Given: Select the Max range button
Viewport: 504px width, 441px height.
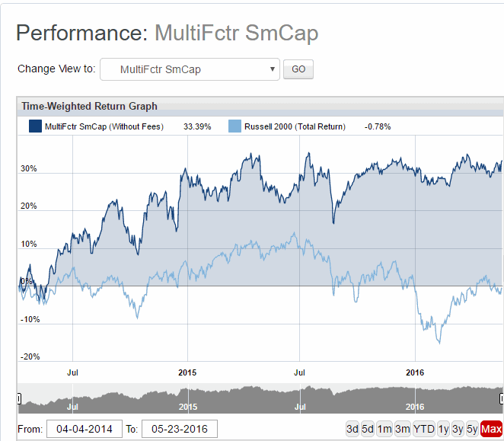Looking at the screenshot, I should 492,429.
